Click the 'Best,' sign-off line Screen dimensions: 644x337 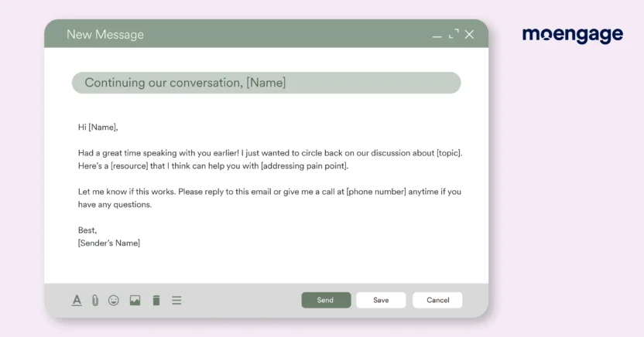pos(87,230)
